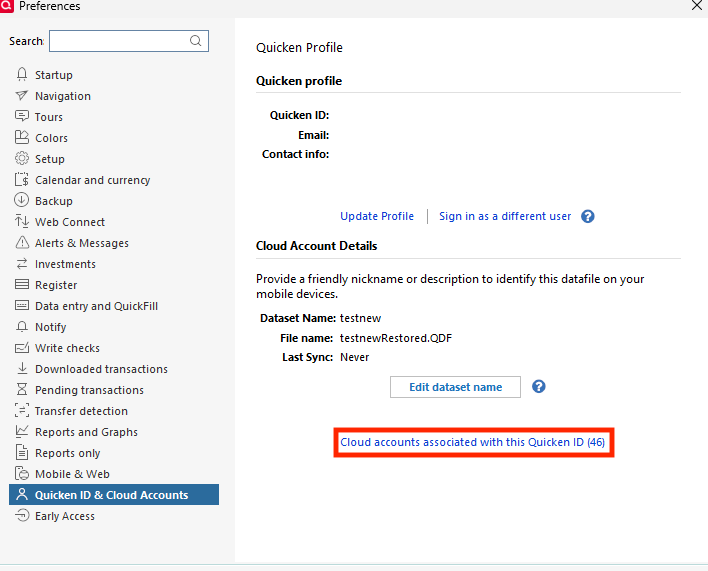Viewport: 708px width, 571px height.
Task: Open Colors preferences
Action: 51,138
